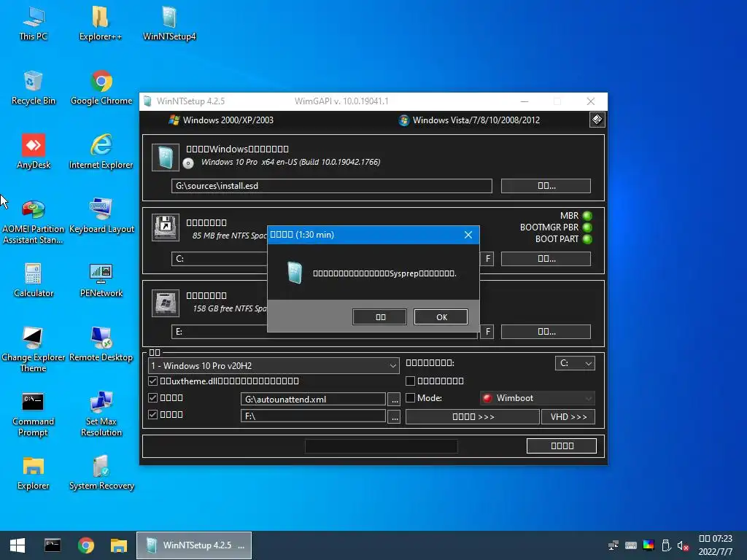The height and width of the screenshot is (560, 747).
Task: Open System Recovery desktop icon
Action: [101, 472]
